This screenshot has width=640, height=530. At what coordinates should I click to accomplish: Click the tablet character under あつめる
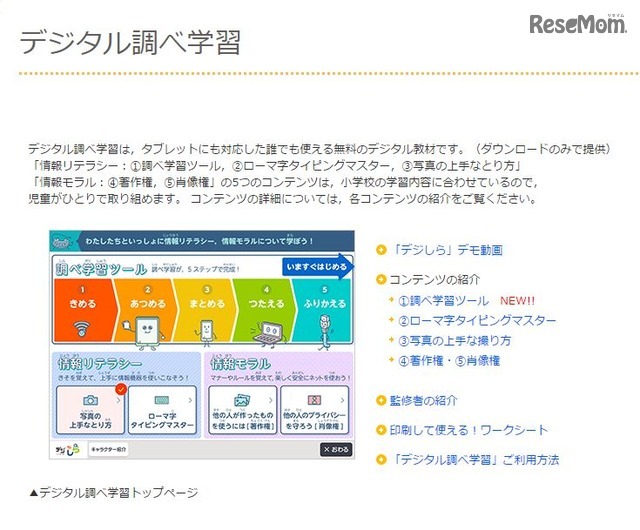[144, 333]
